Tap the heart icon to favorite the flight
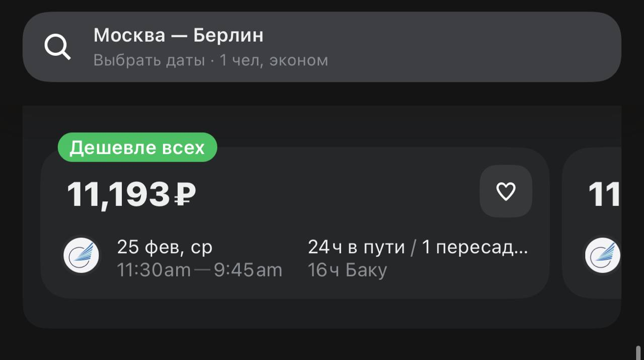 point(506,191)
